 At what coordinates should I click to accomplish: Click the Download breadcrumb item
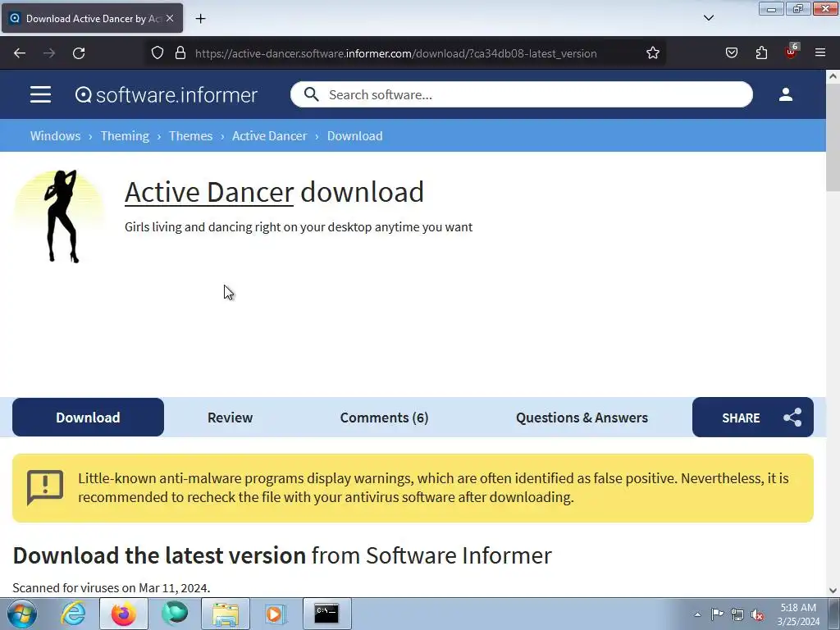pos(354,136)
